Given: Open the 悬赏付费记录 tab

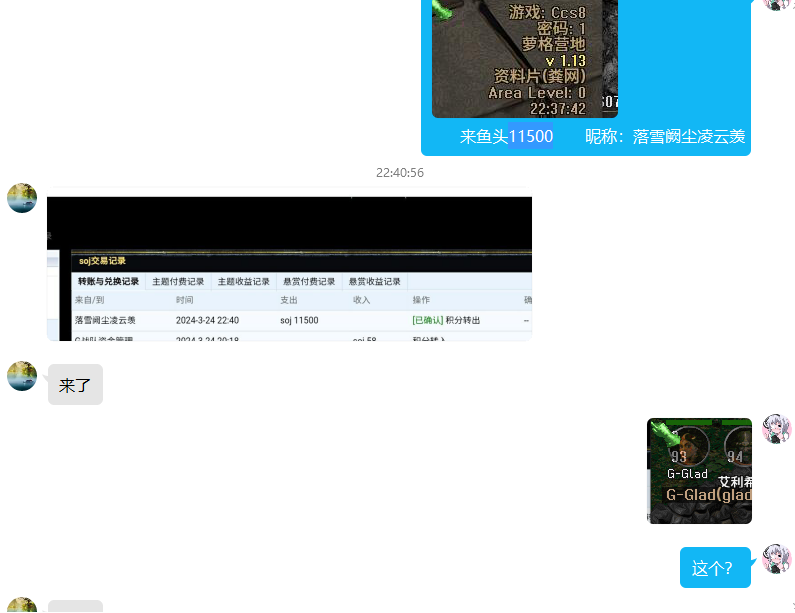Looking at the screenshot, I should (309, 282).
